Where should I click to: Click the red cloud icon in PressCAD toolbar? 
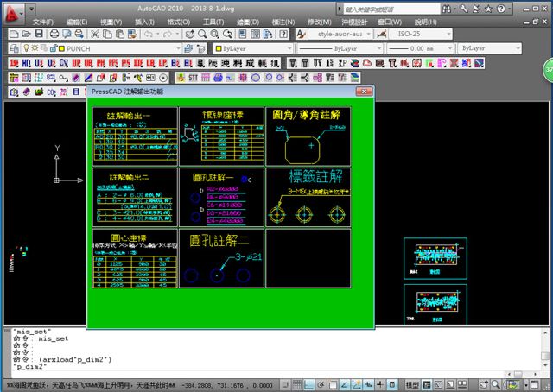367,63
